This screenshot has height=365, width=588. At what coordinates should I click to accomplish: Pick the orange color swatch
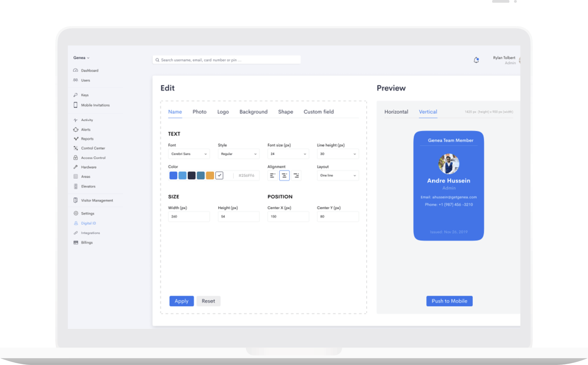click(x=210, y=175)
